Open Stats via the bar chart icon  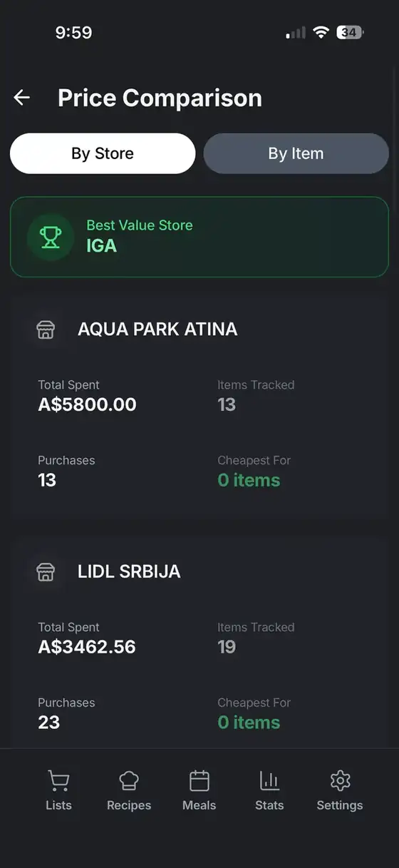click(x=269, y=781)
